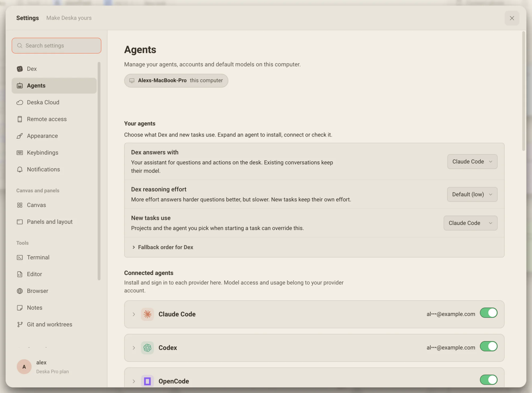Click the Search settings field

coord(56,46)
